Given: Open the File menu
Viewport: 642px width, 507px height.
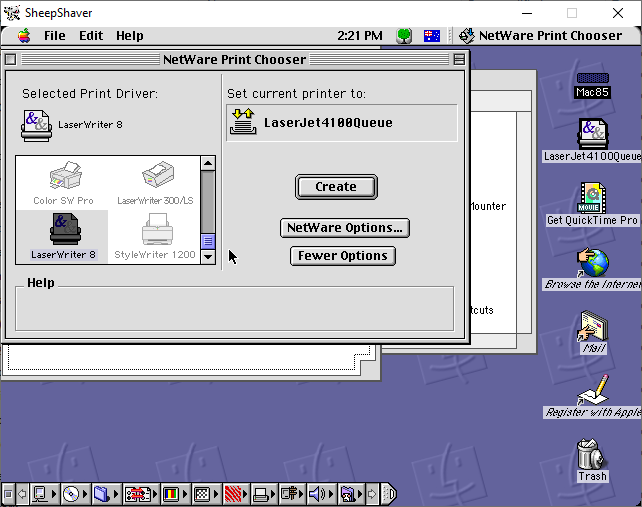Looking at the screenshot, I should click(54, 36).
